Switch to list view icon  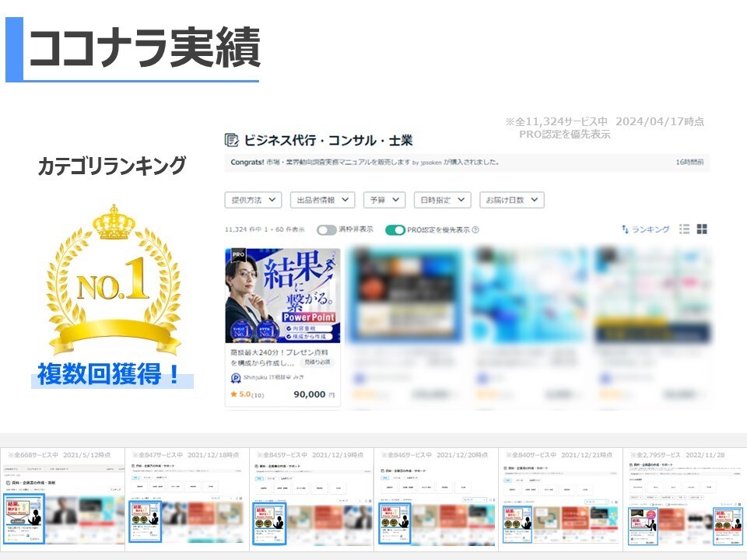pyautogui.click(x=685, y=229)
